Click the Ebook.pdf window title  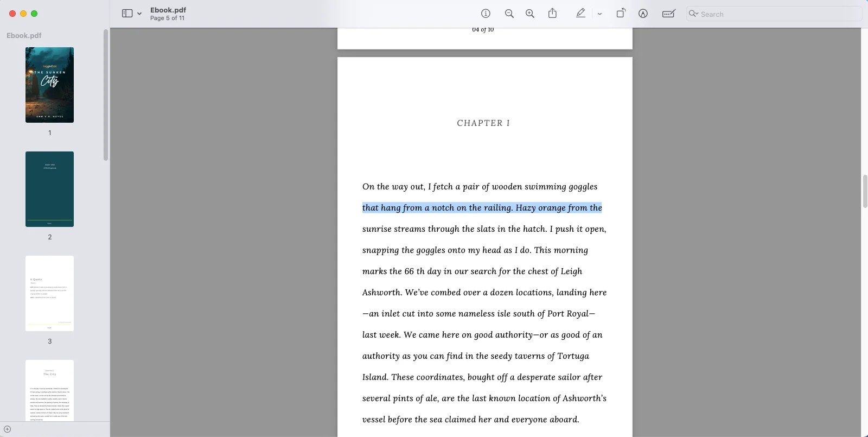[168, 10]
